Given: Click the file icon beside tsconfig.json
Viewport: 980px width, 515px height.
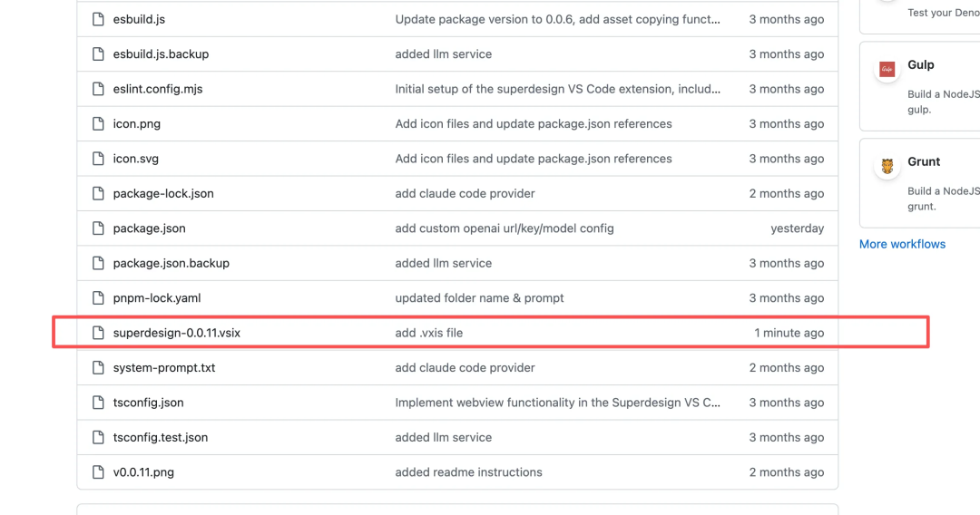Looking at the screenshot, I should click(x=98, y=403).
